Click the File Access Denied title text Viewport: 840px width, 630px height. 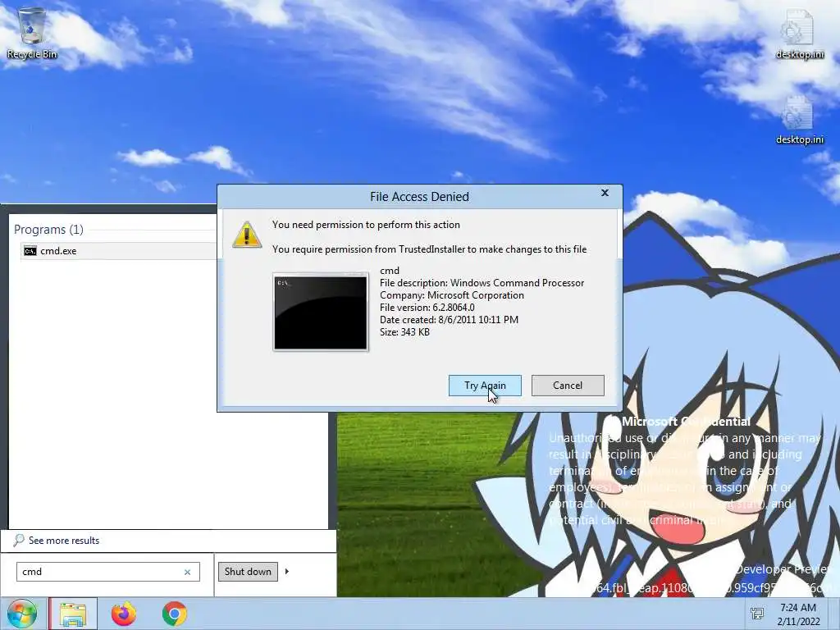click(419, 197)
